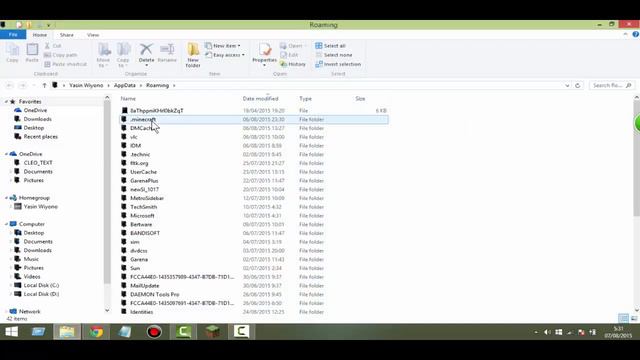
Task: Click Edit in ribbon
Action: coord(289,55)
